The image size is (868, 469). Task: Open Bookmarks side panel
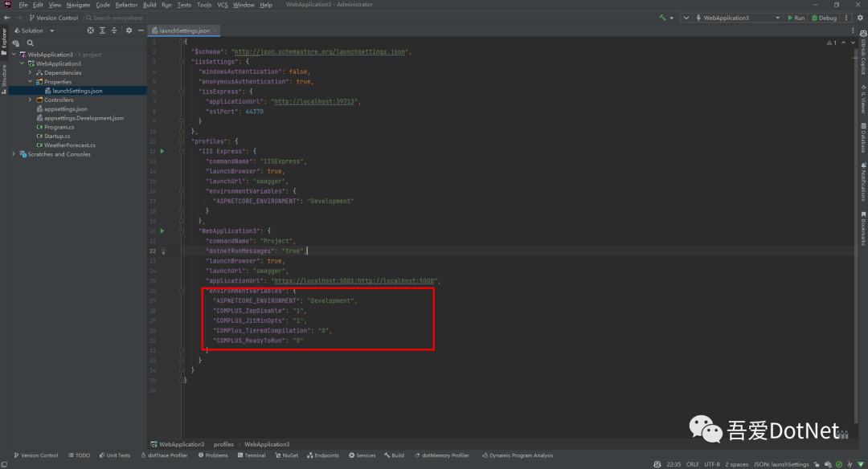[863, 228]
